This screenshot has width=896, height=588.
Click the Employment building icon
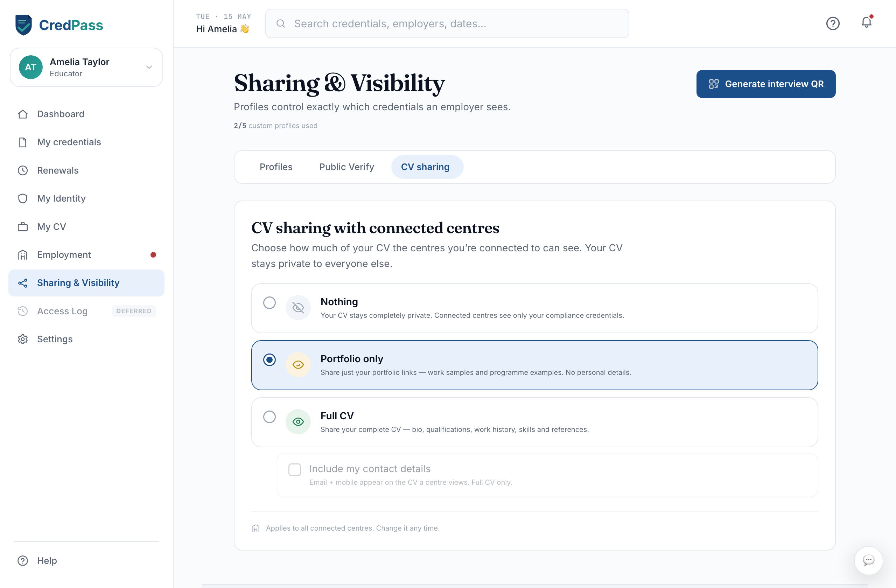coord(23,255)
